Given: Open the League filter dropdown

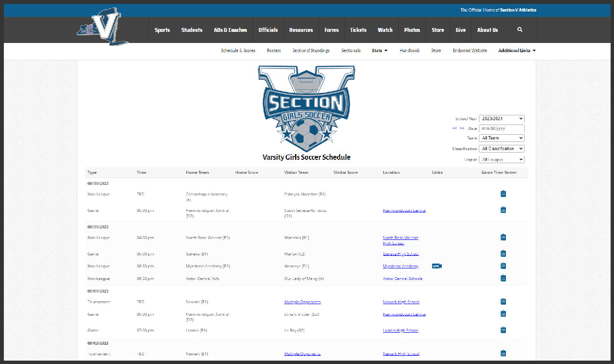Looking at the screenshot, I should coord(502,159).
